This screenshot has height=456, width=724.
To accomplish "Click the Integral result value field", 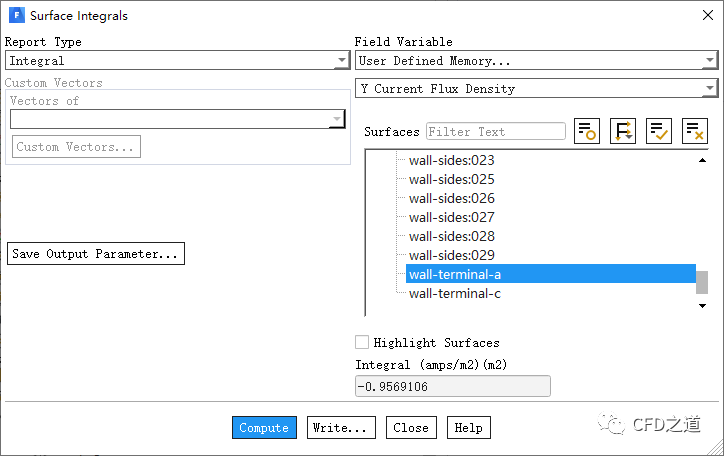I will tap(452, 387).
